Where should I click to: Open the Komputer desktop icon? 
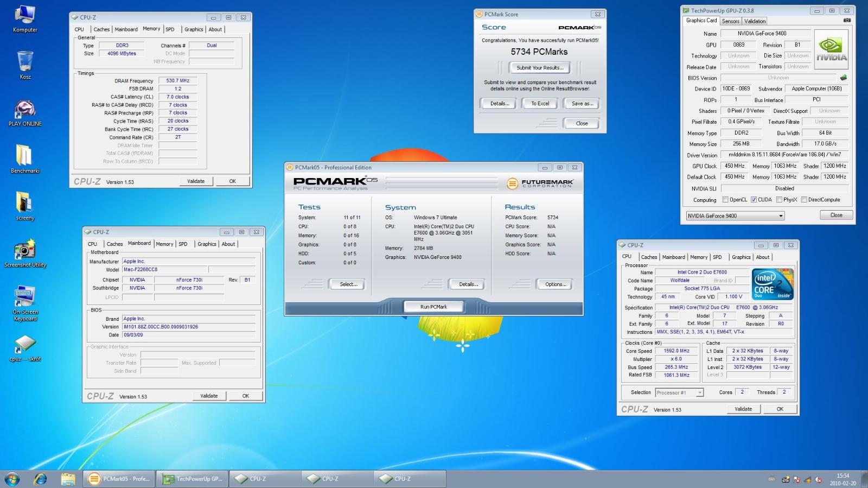pyautogui.click(x=25, y=20)
